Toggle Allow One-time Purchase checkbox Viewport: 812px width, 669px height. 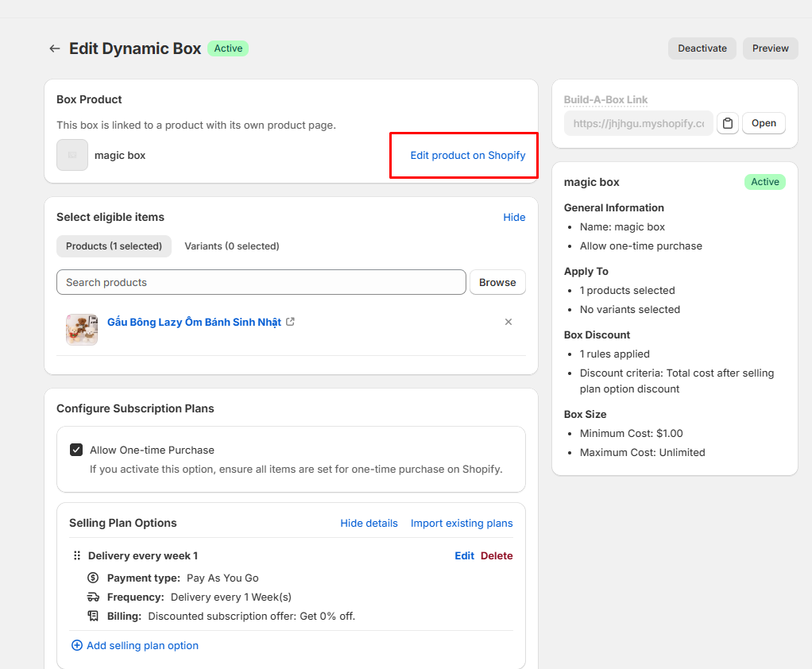pos(76,450)
